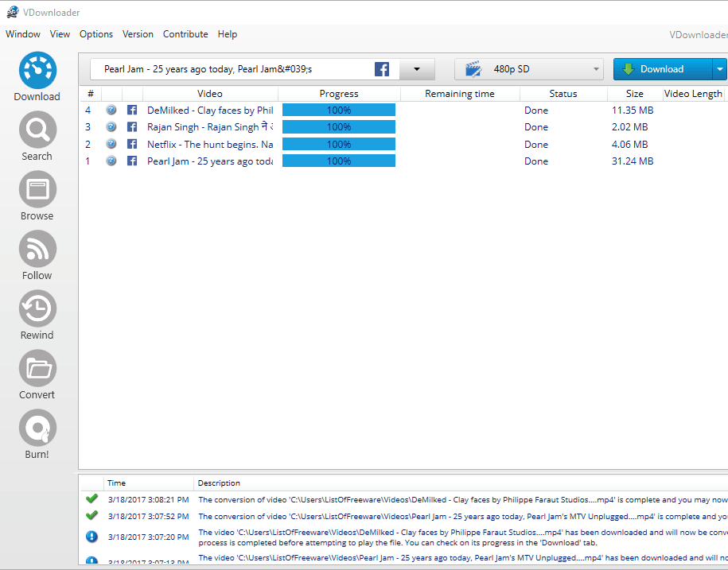Sort the list by the Status column header
The height and width of the screenshot is (570, 728).
coord(563,94)
